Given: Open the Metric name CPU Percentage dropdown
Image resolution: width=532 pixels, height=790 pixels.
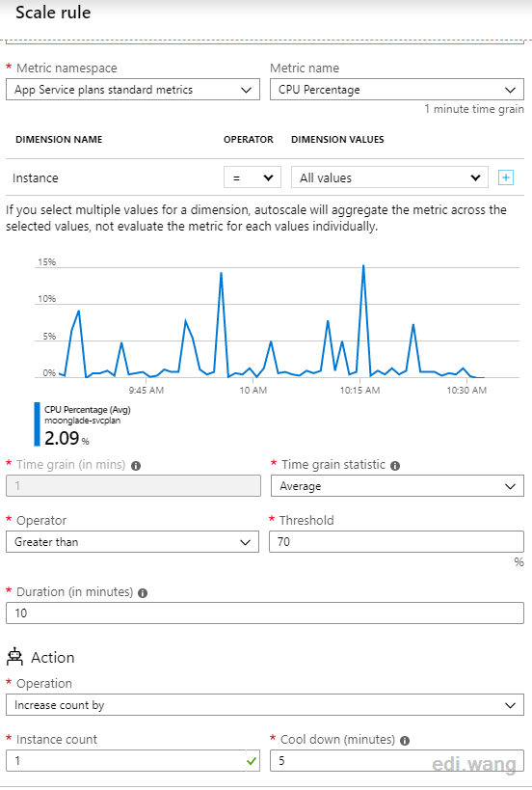Looking at the screenshot, I should [x=397, y=90].
